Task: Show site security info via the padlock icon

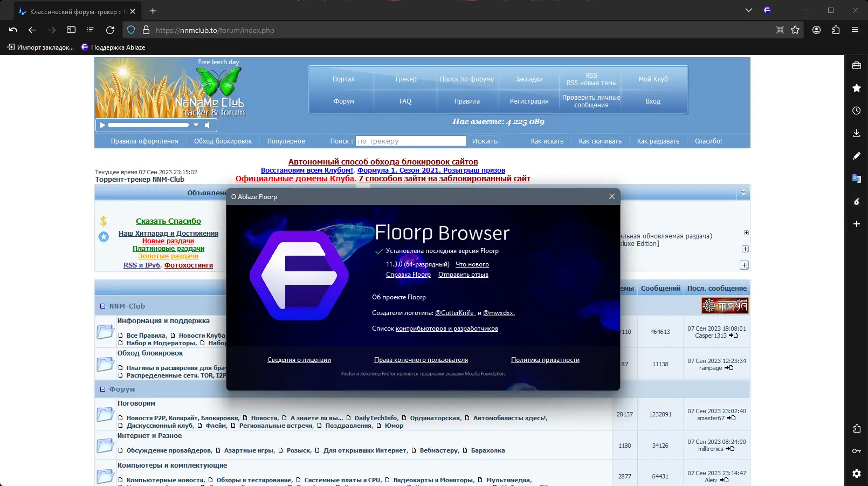Action: [146, 30]
